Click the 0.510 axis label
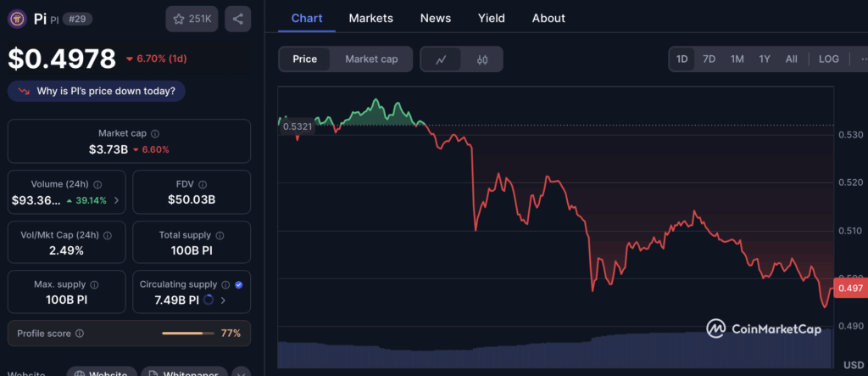Viewport: 868px width, 376px height. [851, 231]
